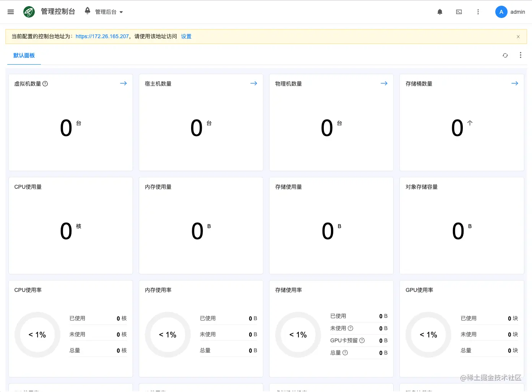
Task: Open dashboard panel options menu
Action: coord(521,55)
